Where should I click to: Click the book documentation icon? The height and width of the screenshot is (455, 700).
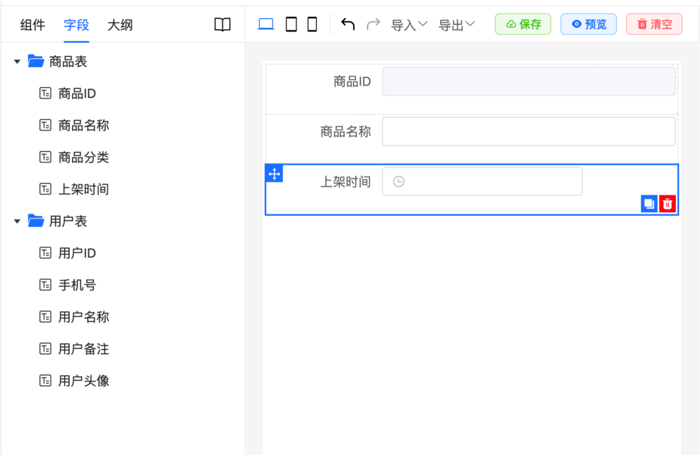(223, 25)
